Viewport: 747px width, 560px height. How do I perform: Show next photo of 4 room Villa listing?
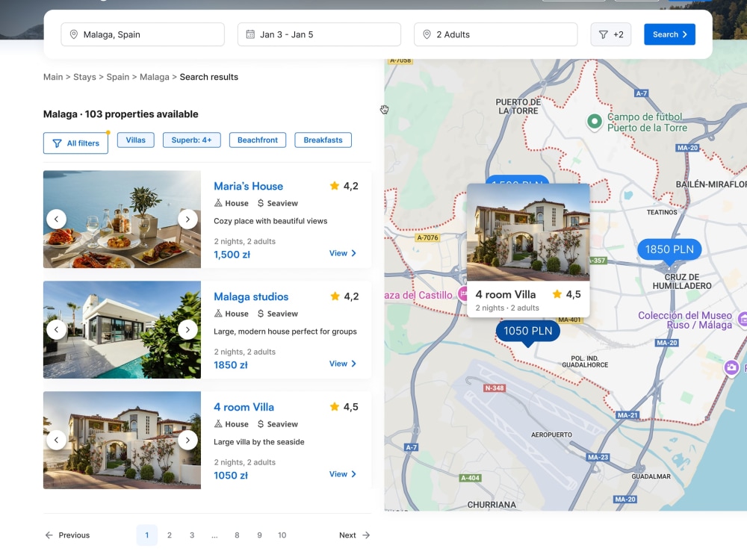187,440
